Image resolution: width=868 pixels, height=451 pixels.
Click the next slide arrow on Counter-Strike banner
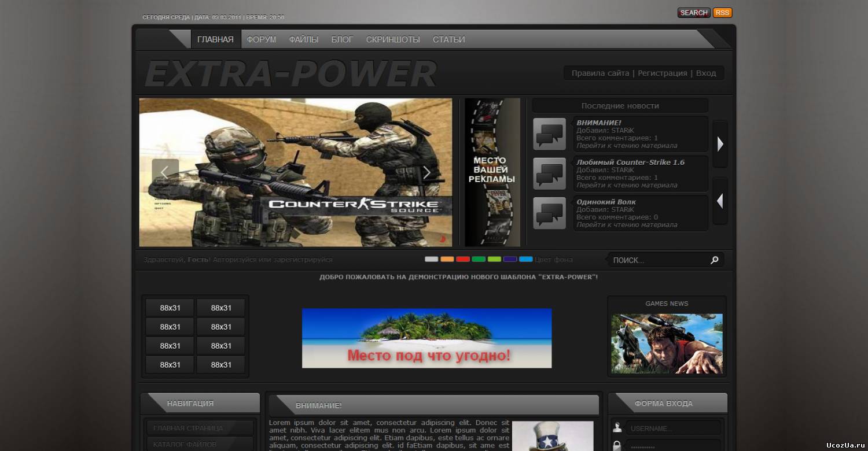point(426,172)
